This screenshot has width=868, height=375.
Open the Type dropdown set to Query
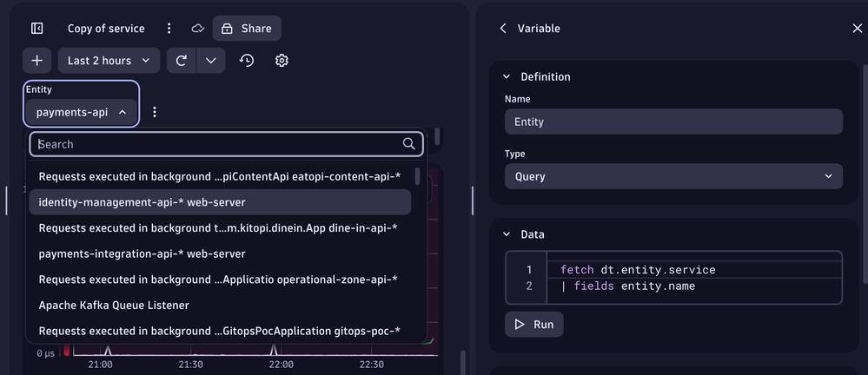[x=673, y=176]
